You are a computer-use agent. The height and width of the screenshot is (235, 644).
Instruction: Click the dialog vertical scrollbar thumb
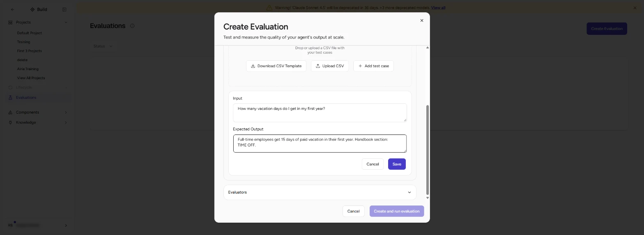click(x=428, y=150)
